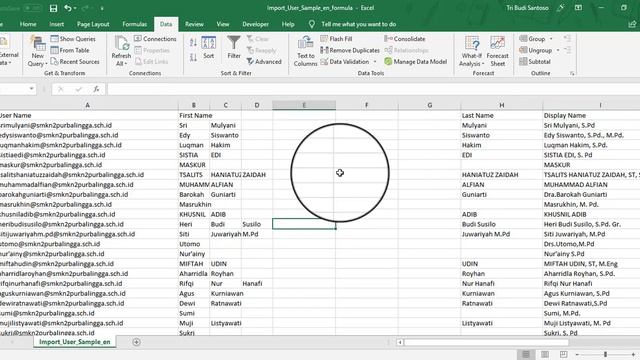
Task: Select cell containing Display Name
Action: [x=592, y=116]
